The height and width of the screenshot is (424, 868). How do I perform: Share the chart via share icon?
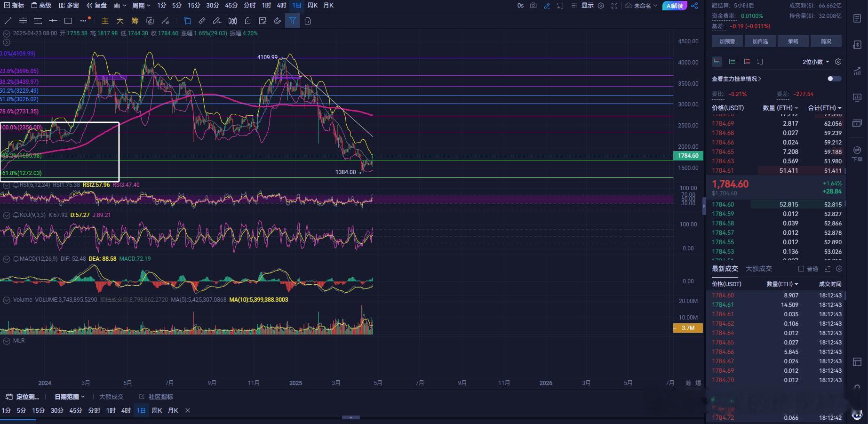(694, 6)
